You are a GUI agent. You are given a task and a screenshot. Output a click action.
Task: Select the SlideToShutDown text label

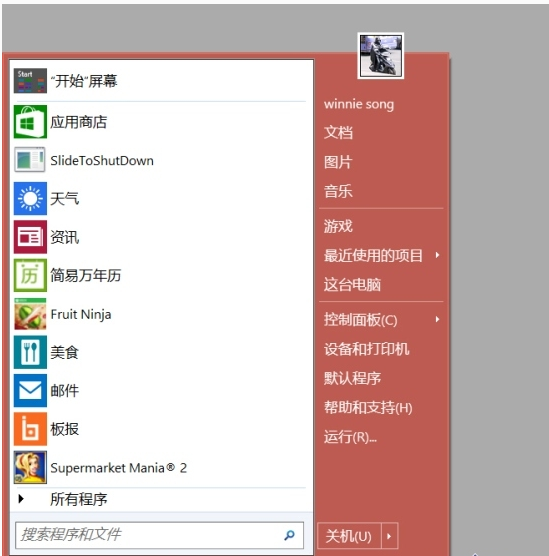coord(102,161)
